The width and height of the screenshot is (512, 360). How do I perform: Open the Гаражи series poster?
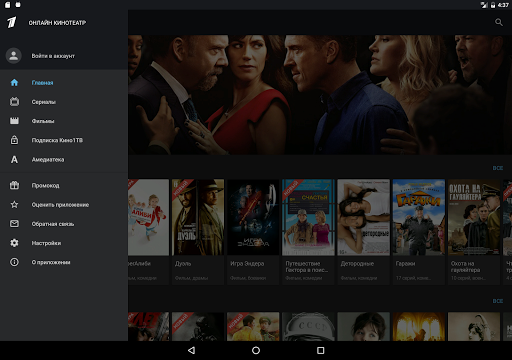click(419, 217)
